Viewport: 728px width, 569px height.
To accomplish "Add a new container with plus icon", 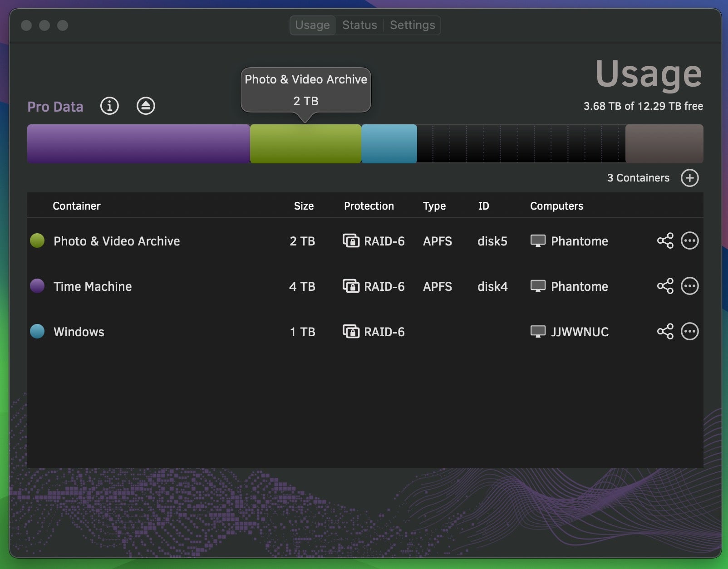I will (689, 178).
